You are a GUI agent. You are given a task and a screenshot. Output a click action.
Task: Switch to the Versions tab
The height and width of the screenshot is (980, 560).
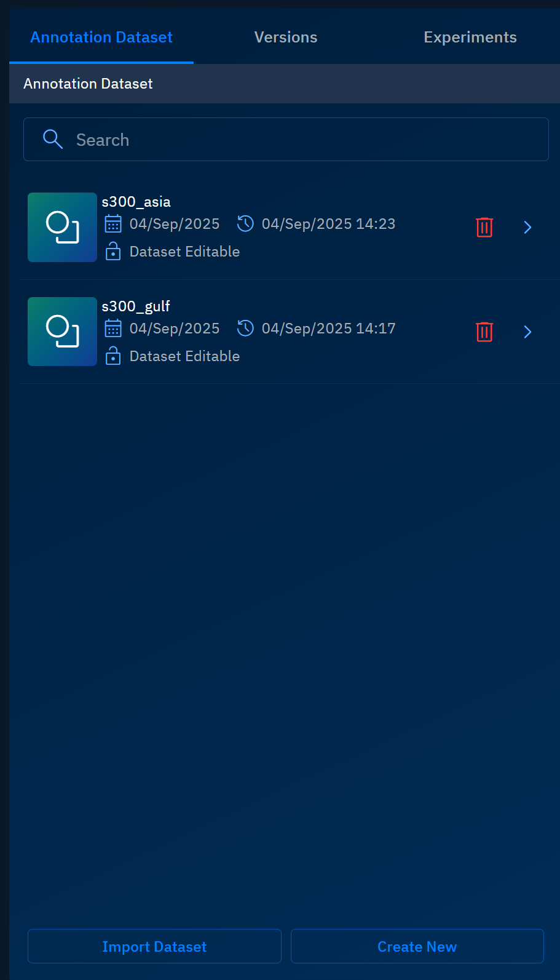click(286, 37)
